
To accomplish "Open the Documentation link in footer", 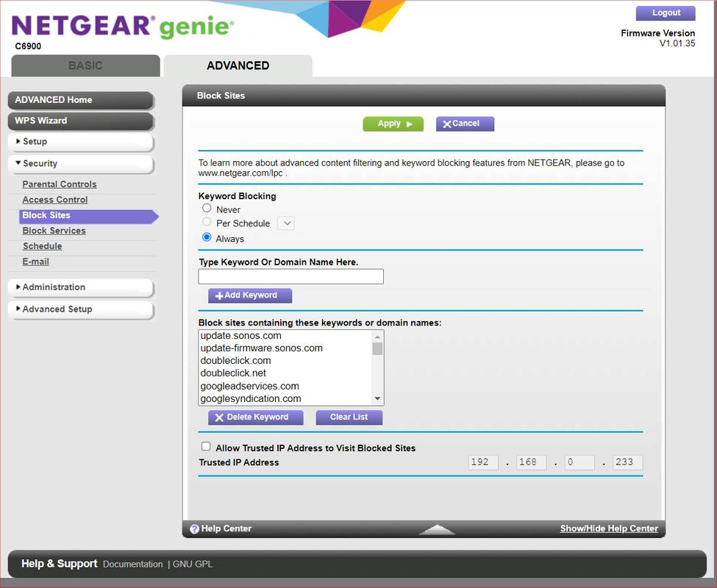I will (132, 564).
